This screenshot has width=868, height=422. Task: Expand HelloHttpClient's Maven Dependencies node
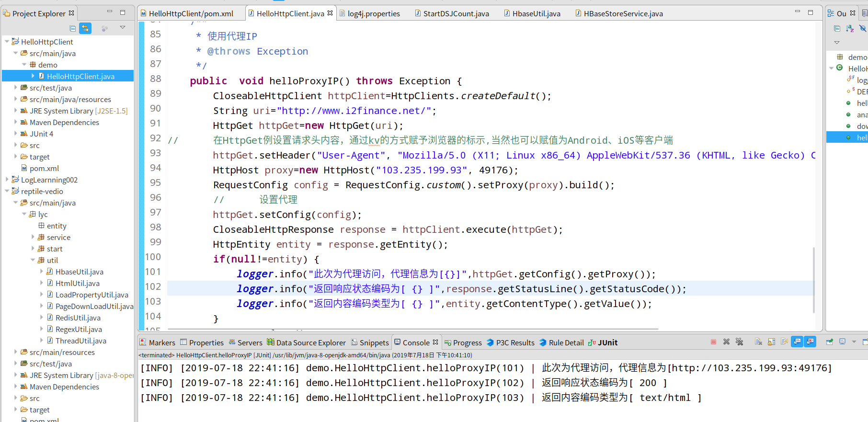click(x=15, y=122)
